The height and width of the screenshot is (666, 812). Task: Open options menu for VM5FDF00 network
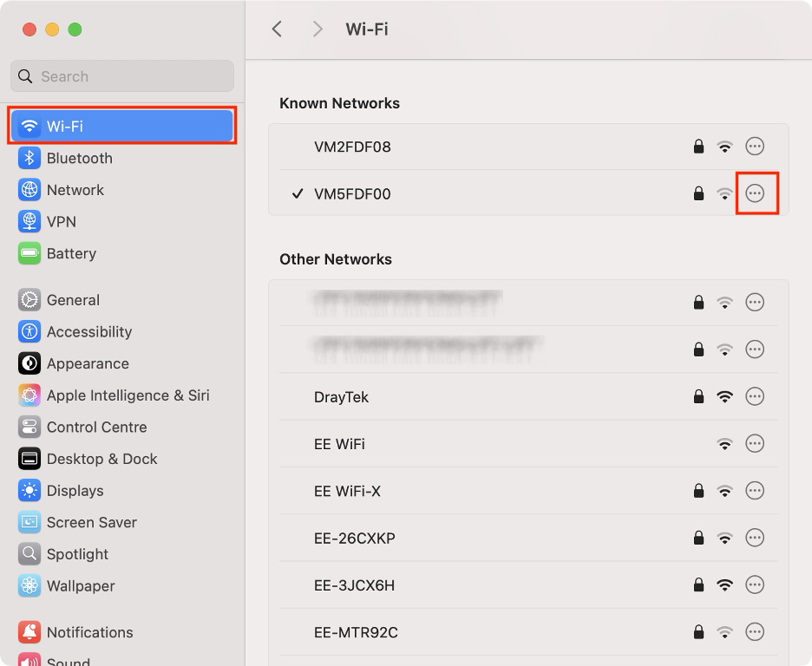(755, 193)
